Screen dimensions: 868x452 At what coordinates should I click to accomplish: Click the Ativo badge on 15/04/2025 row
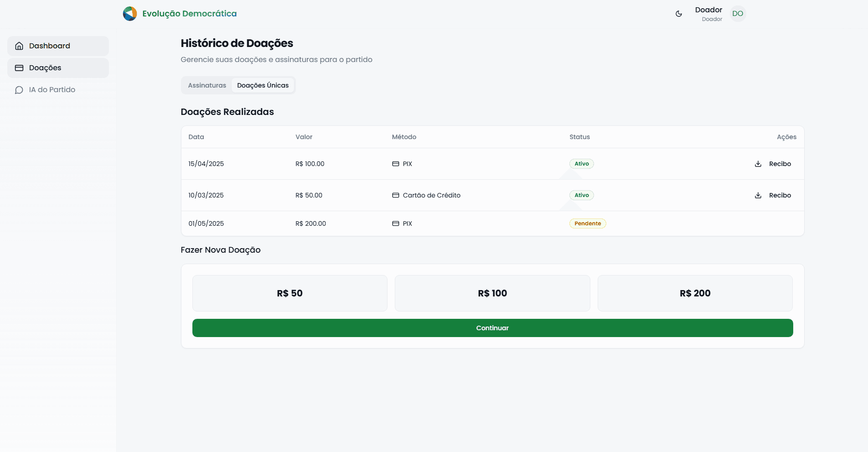point(581,164)
